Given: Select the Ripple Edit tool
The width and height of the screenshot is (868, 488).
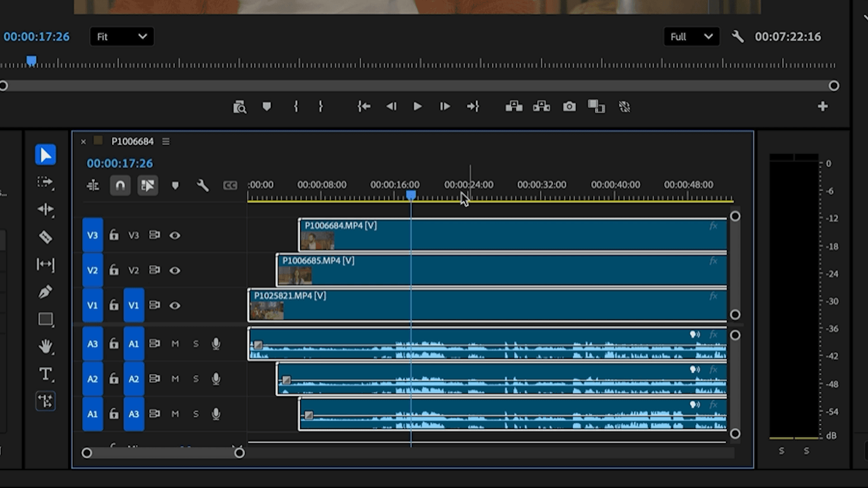Looking at the screenshot, I should [45, 209].
